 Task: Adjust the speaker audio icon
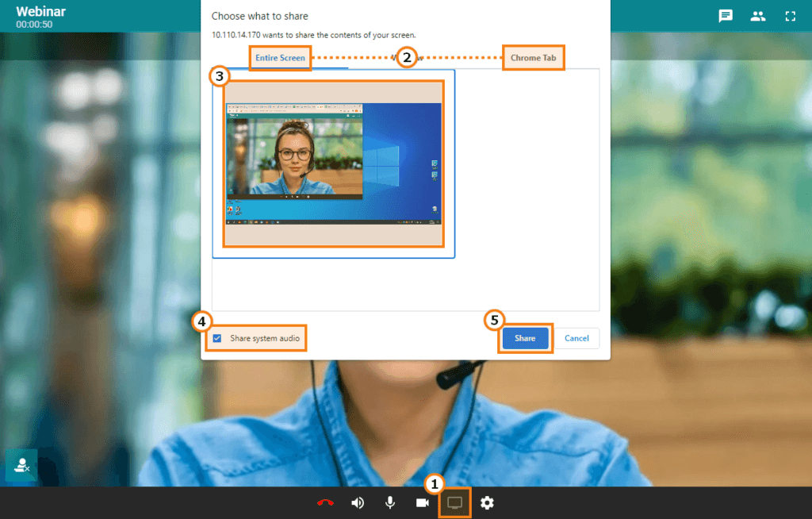(357, 502)
